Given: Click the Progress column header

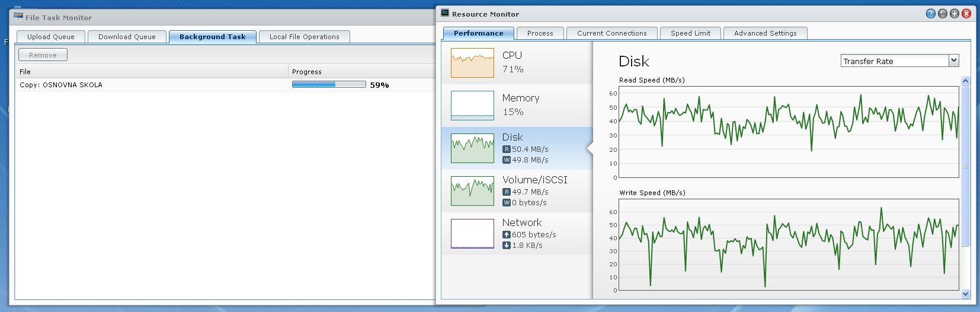Looking at the screenshot, I should [x=307, y=72].
